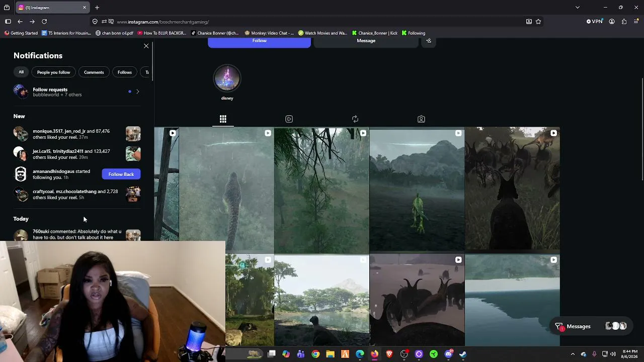Image resolution: width=644 pixels, height=362 pixels.
Task: Click the install-app icon in the address bar
Action: (x=529, y=22)
